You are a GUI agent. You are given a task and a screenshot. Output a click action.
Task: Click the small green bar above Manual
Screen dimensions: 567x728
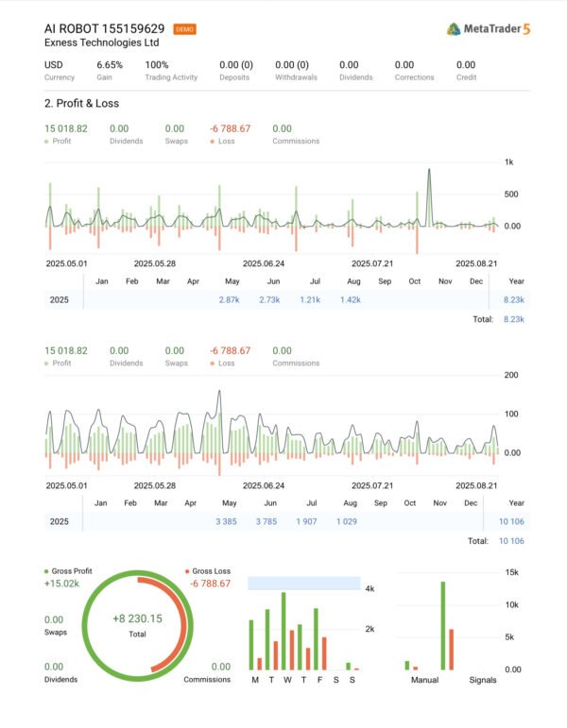tap(407, 665)
